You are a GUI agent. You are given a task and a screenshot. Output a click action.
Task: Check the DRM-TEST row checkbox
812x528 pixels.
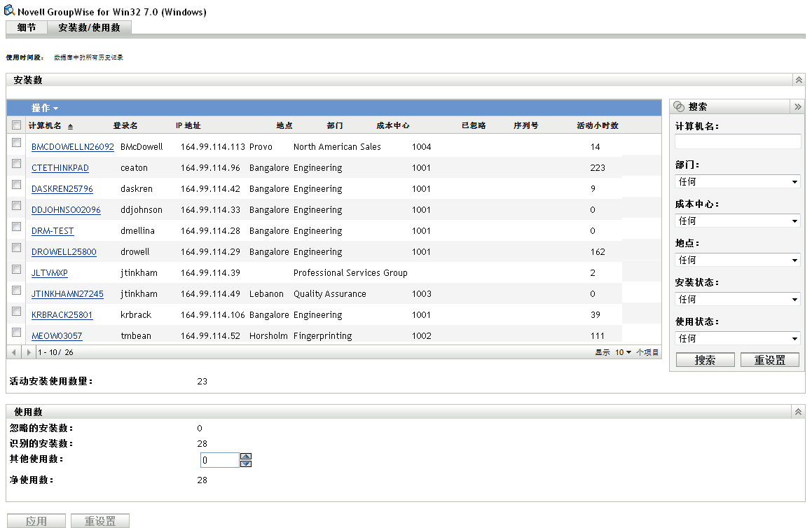point(17,227)
